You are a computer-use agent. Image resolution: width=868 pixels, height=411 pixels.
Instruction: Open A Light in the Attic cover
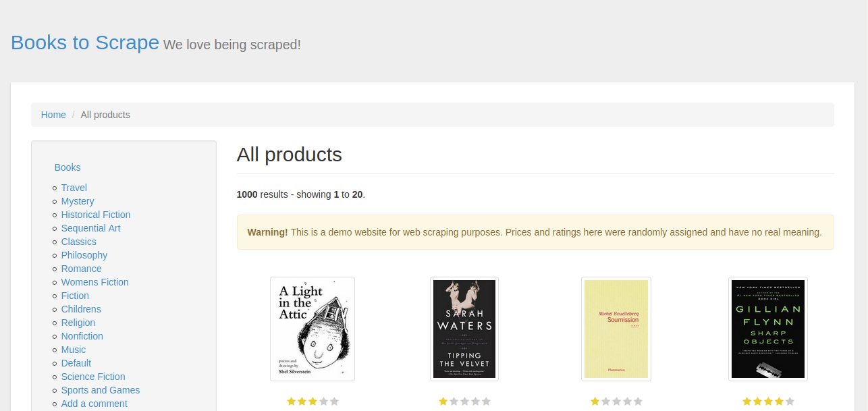(x=313, y=329)
